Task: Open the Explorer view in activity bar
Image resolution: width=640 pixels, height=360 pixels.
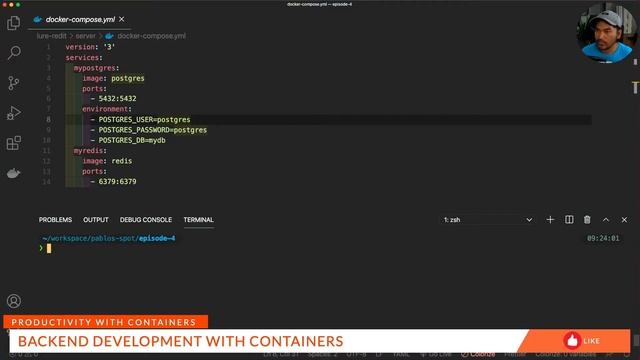Action: click(x=13, y=23)
